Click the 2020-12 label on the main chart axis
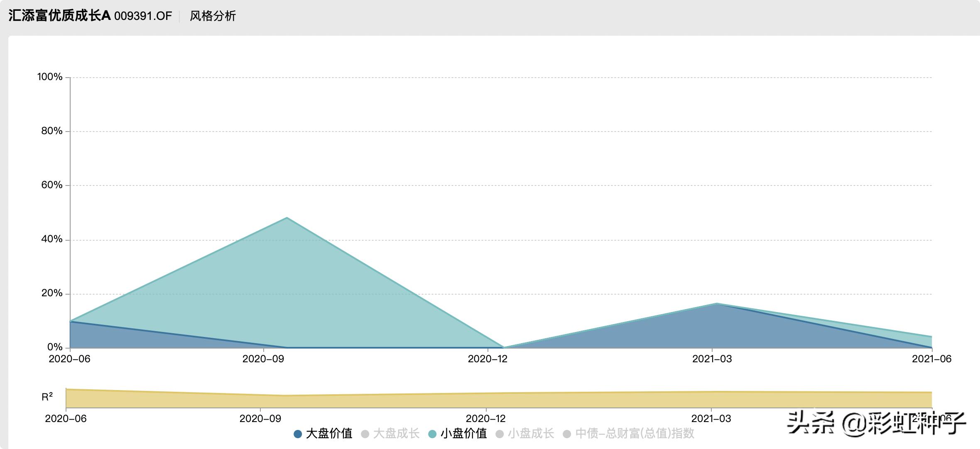 pyautogui.click(x=488, y=359)
